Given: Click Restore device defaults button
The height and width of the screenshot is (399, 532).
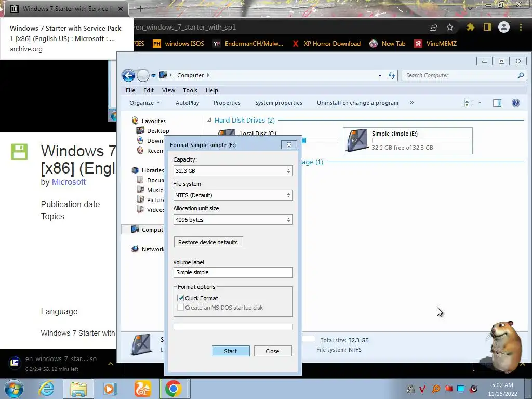Looking at the screenshot, I should pos(208,242).
